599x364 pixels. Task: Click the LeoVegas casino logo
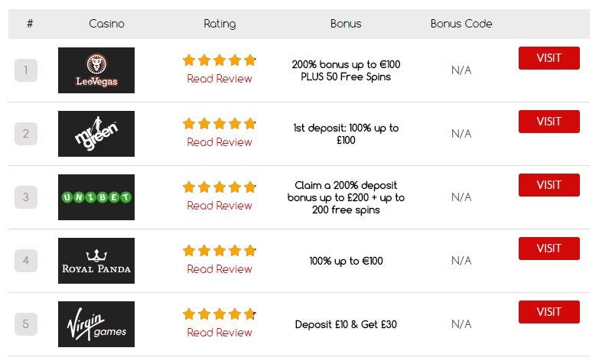tap(96, 70)
